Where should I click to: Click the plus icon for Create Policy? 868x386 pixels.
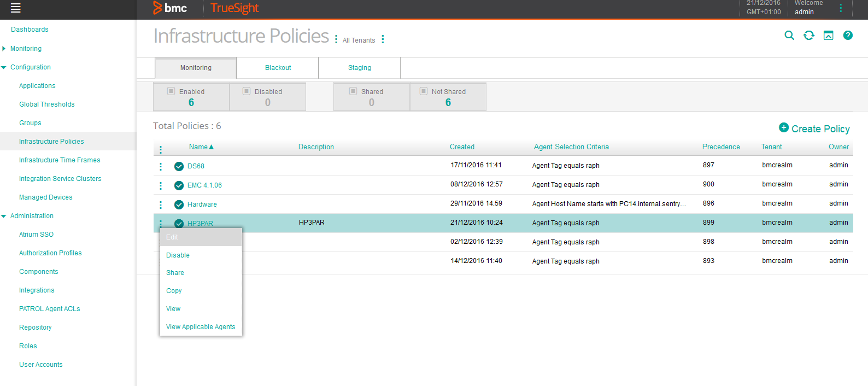coord(784,127)
